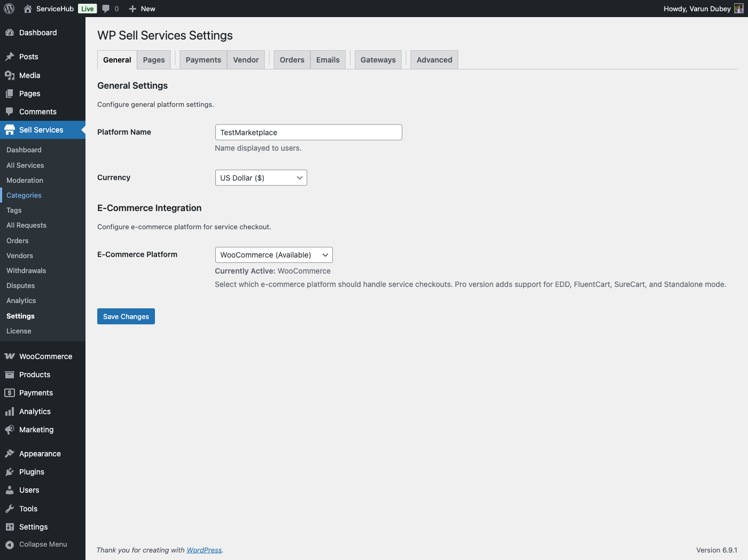The width and height of the screenshot is (748, 560).
Task: Select the Sell Services briefcase icon
Action: click(x=10, y=129)
